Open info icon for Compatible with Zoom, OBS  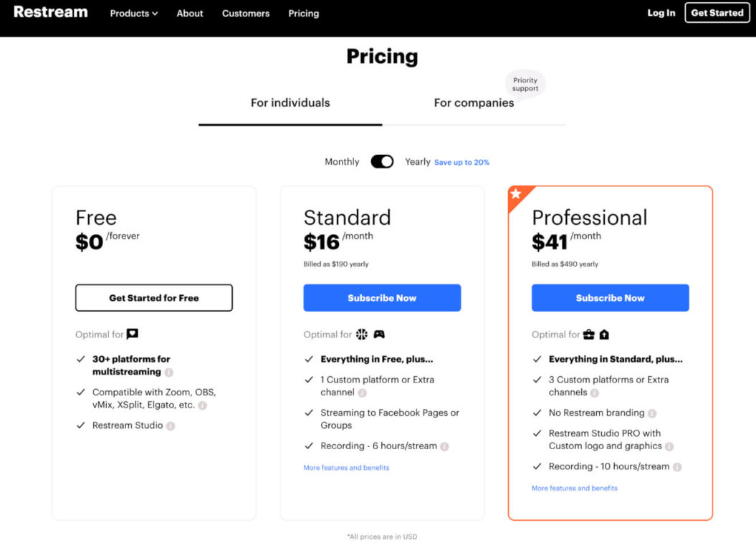tap(203, 405)
